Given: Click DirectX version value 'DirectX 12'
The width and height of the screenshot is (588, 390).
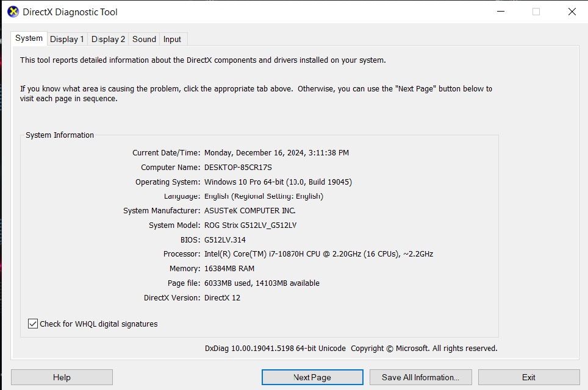Looking at the screenshot, I should point(222,298).
